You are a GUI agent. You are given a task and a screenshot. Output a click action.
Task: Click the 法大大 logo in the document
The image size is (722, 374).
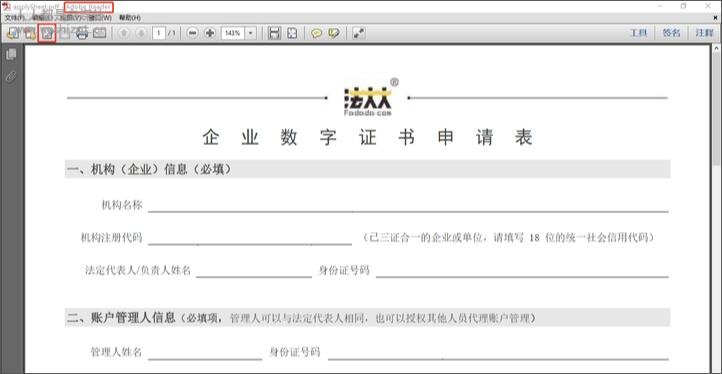(x=370, y=97)
